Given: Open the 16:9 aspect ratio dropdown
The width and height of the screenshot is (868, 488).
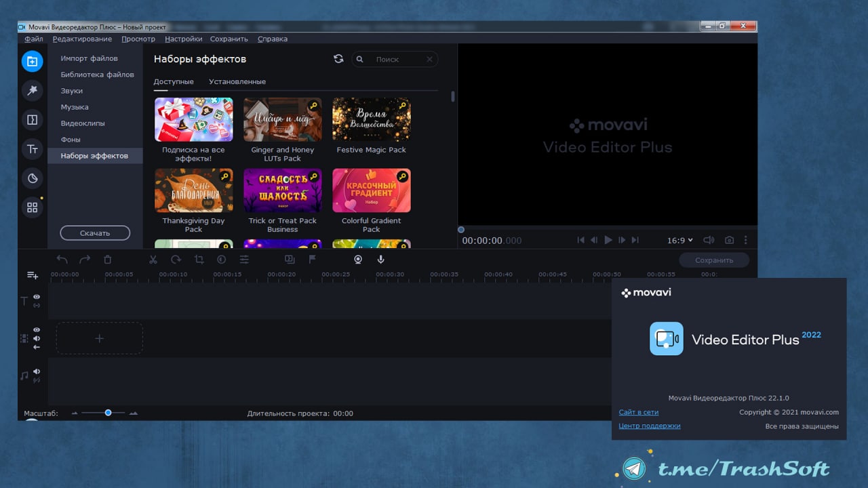Looking at the screenshot, I should (x=680, y=240).
